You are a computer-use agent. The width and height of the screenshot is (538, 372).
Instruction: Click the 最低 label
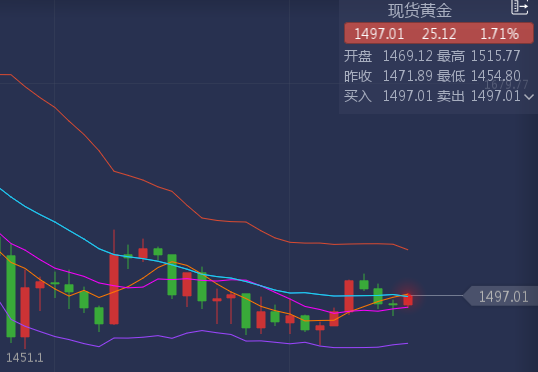451,76
